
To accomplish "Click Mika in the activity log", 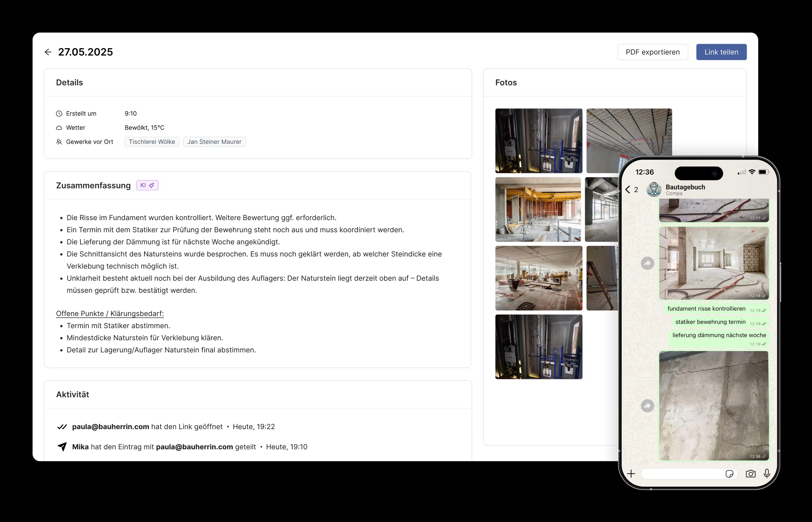I will point(80,447).
